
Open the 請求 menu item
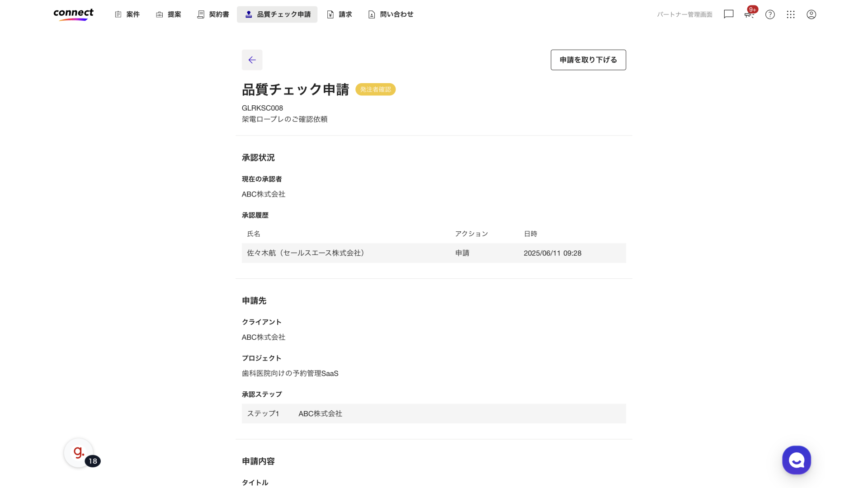click(340, 14)
